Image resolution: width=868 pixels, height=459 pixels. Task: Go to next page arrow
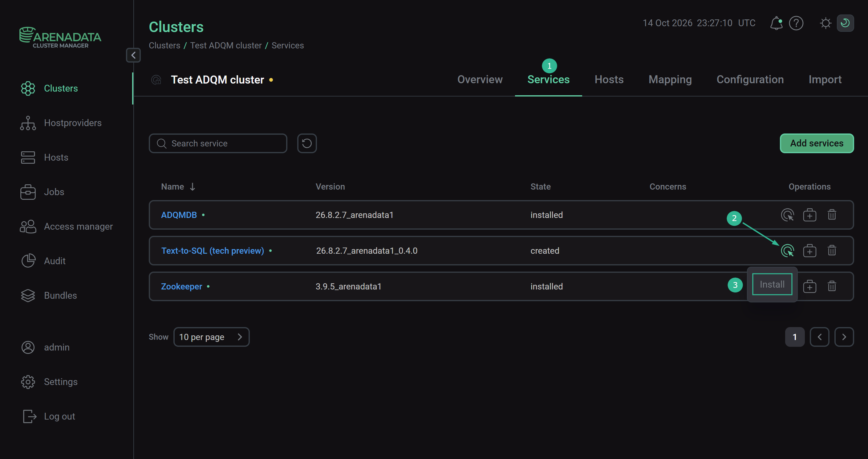[x=844, y=337]
